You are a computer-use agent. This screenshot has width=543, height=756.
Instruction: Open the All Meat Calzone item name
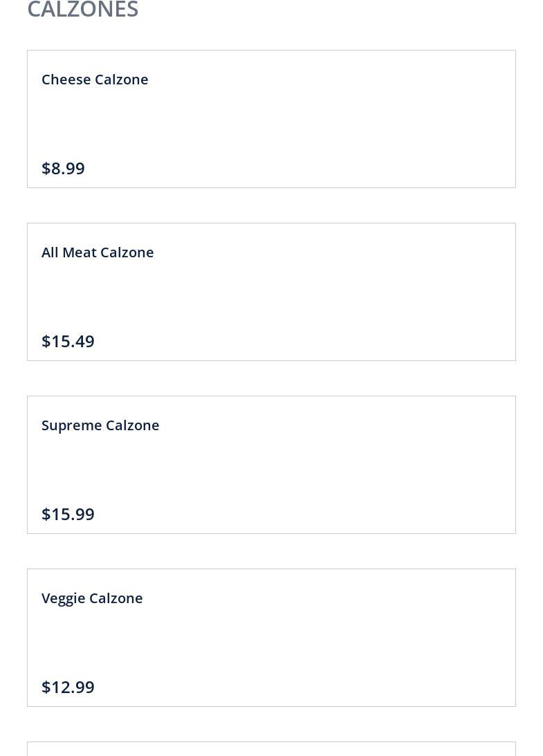(98, 252)
